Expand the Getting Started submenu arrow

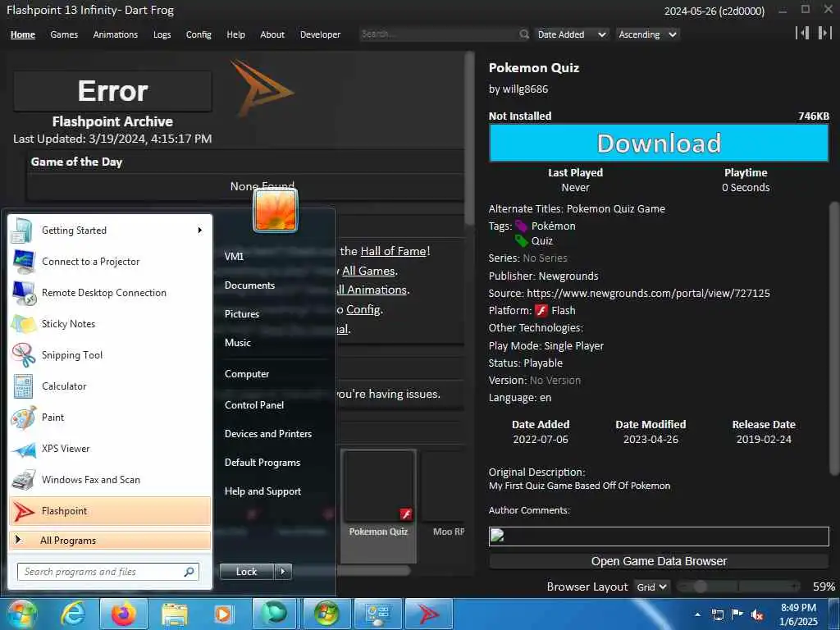[200, 231]
